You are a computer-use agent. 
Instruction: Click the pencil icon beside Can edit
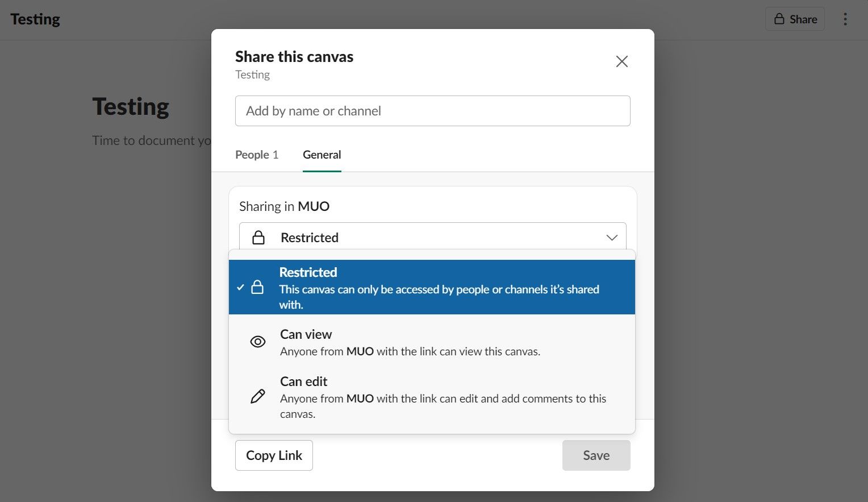(x=258, y=396)
